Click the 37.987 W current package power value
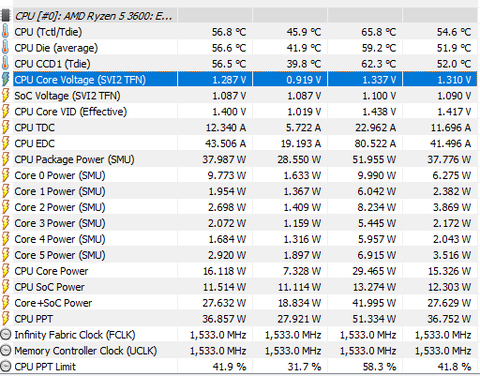480x376 pixels. click(224, 160)
